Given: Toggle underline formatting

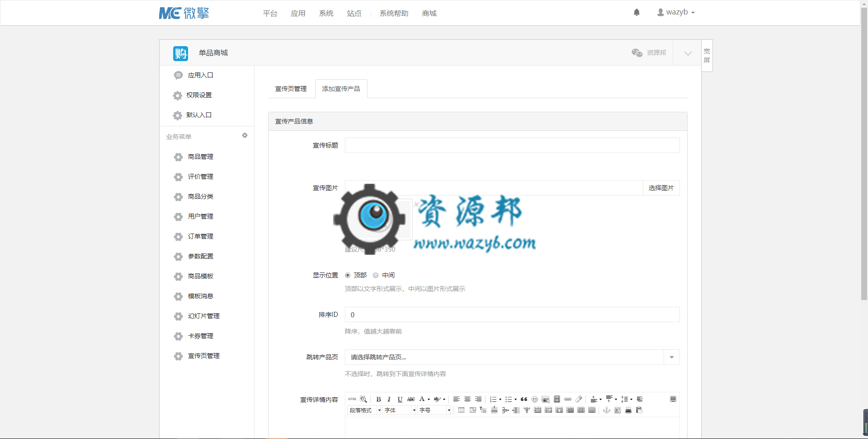Looking at the screenshot, I should click(400, 399).
